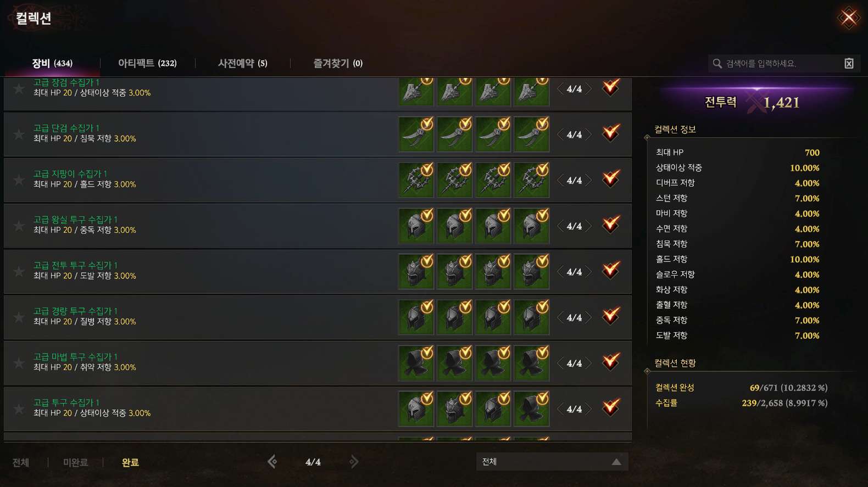
Task: Click last staff icon in 고급 지팡이 row
Action: tap(532, 180)
